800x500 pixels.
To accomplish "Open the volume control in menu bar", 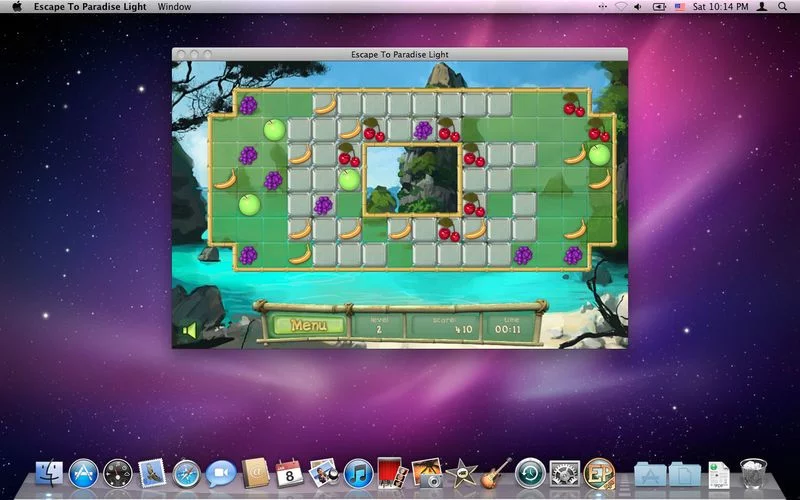I will pos(638,7).
